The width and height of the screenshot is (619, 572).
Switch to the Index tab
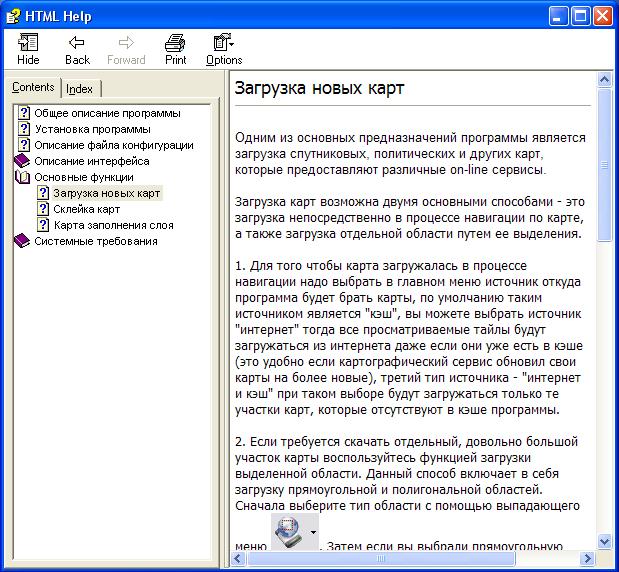pyautogui.click(x=79, y=89)
